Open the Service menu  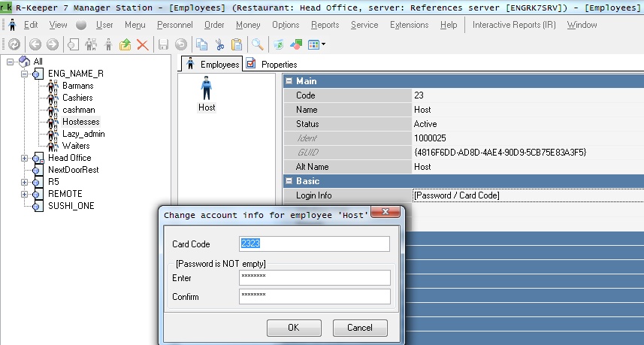pos(364,25)
